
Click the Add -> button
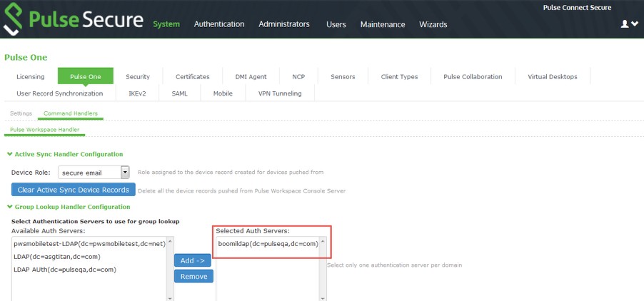[193, 260]
